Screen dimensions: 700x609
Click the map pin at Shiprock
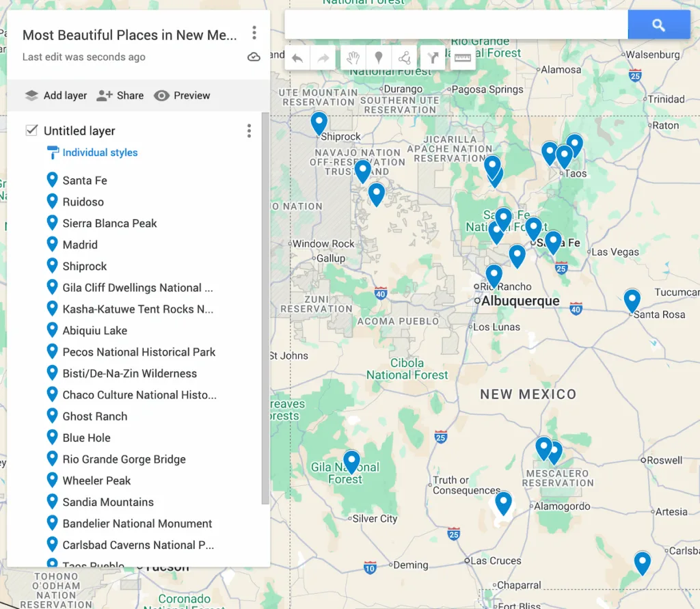pos(319,122)
